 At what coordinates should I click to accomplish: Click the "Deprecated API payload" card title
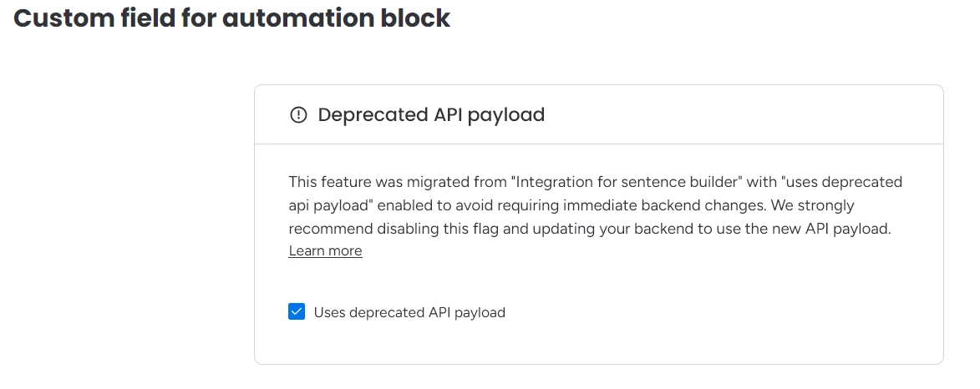click(x=431, y=115)
